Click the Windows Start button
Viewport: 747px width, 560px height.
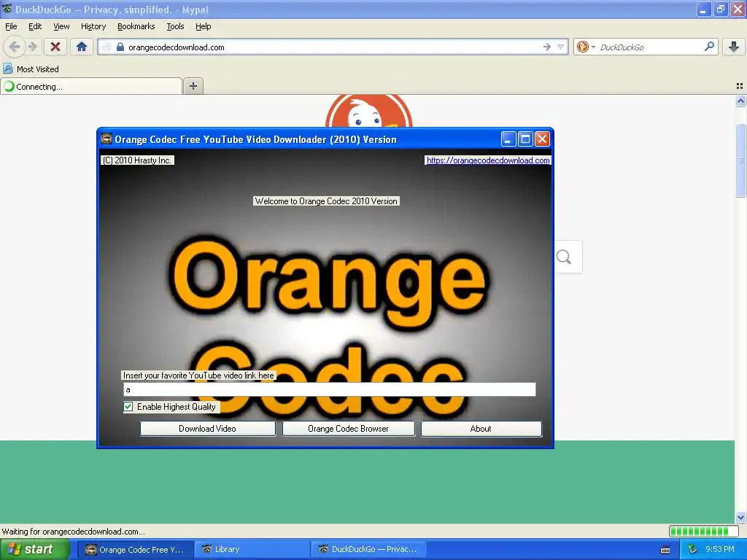34,549
